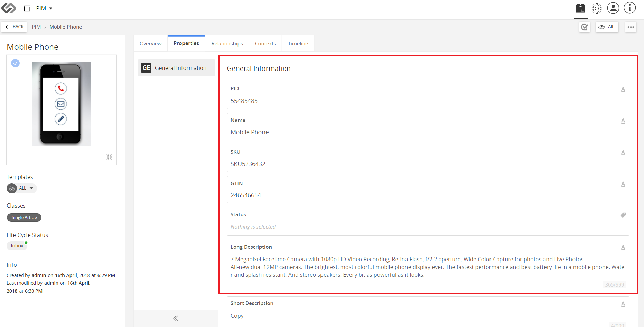
Task: Switch to the Relationships tab
Action: [227, 44]
